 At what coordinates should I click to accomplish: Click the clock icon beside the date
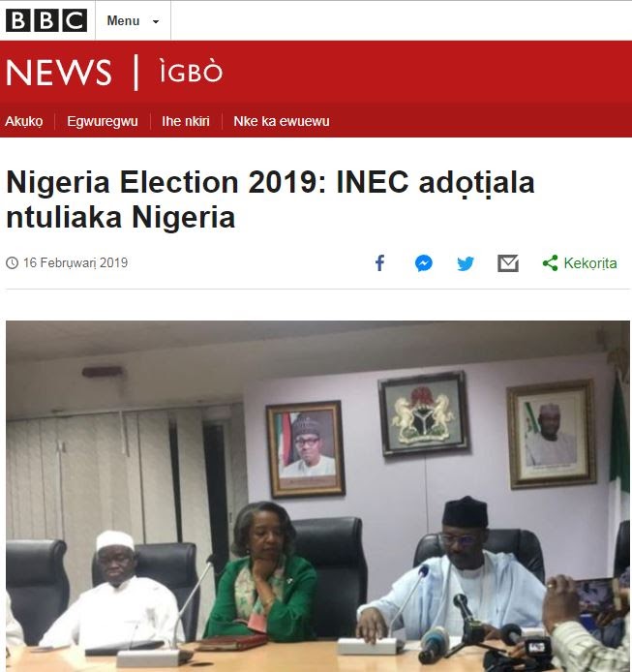tap(12, 262)
